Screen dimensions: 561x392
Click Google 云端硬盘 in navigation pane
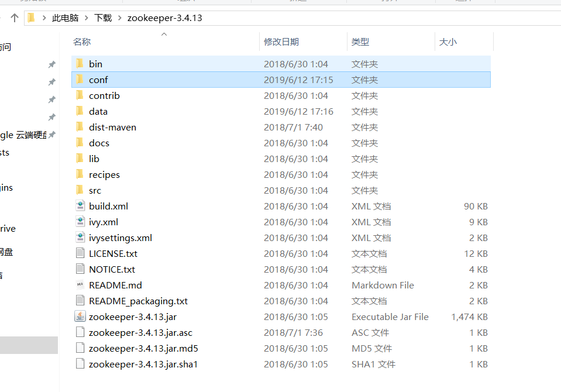(23, 135)
